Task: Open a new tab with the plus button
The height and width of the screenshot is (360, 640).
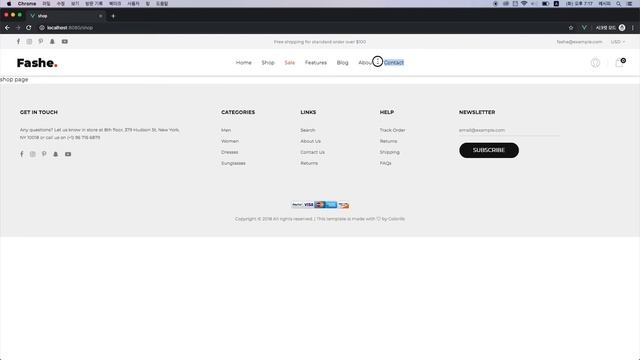Action: (113, 16)
